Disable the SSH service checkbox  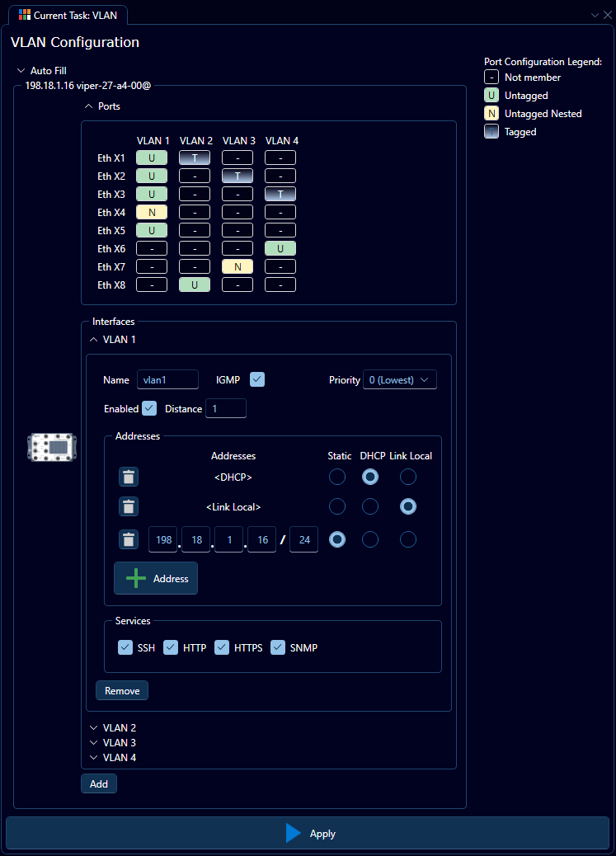[x=125, y=647]
